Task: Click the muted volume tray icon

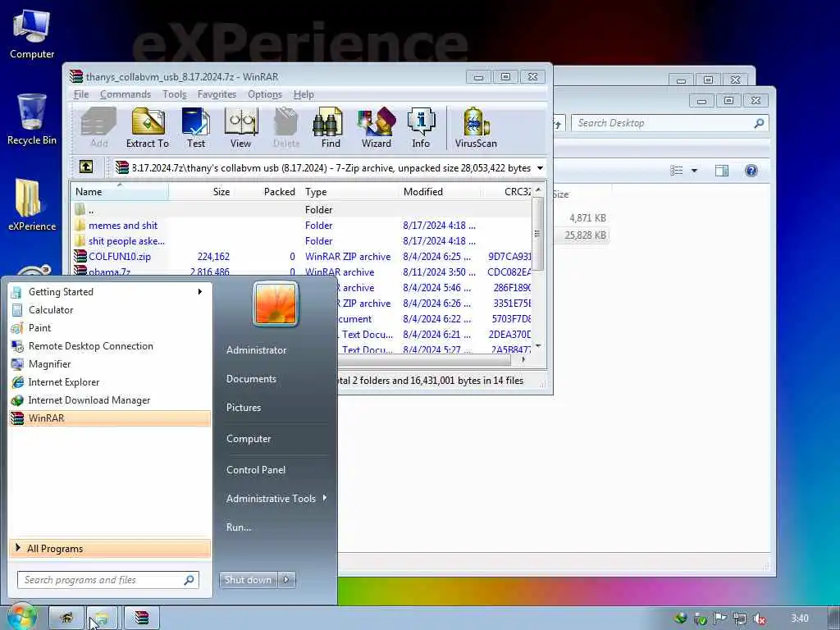Action: [x=759, y=619]
